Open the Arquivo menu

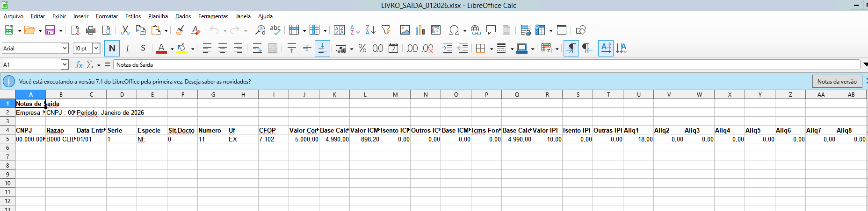click(x=14, y=16)
